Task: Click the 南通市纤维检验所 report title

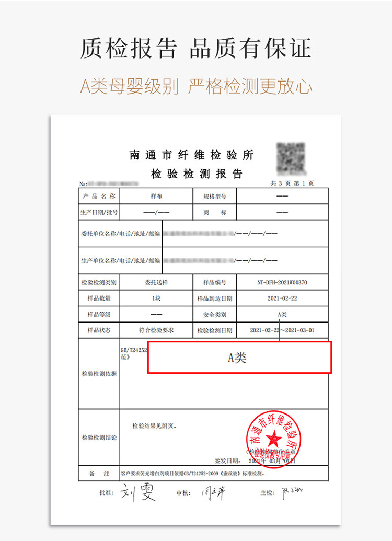Action: pyautogui.click(x=191, y=155)
